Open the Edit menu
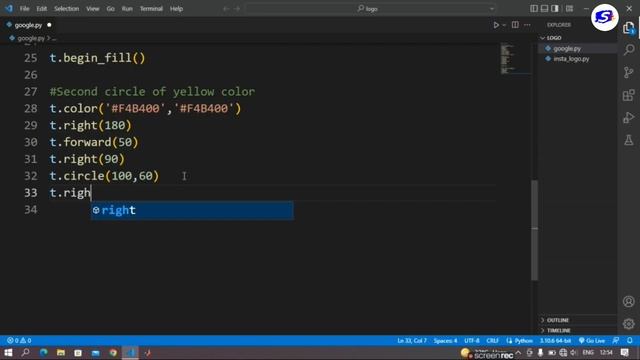 (x=41, y=9)
